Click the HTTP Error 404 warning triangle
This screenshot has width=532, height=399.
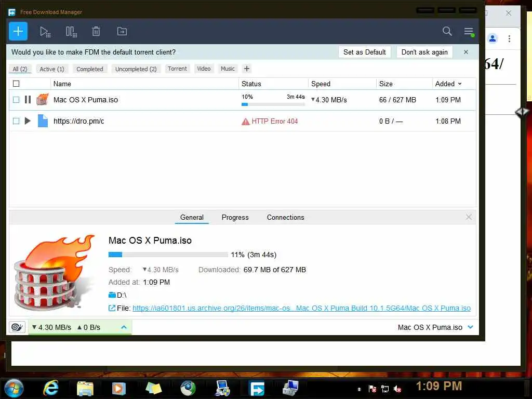245,122
